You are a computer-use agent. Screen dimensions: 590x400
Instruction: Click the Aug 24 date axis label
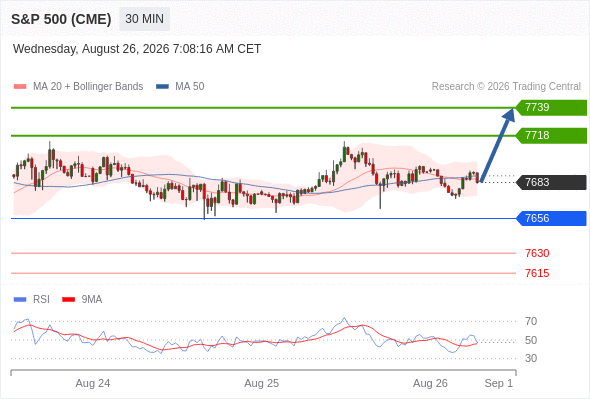[x=93, y=383]
